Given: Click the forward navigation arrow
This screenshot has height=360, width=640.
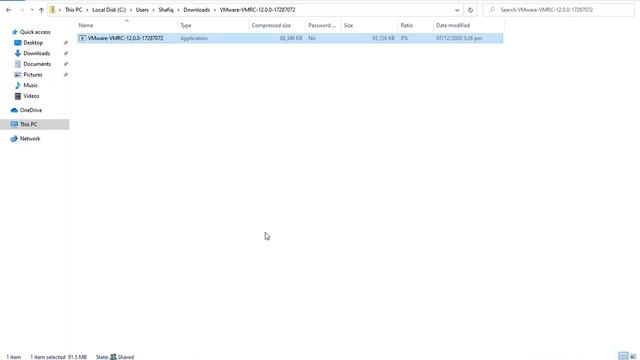Looking at the screenshot, I should pyautogui.click(x=22, y=10).
